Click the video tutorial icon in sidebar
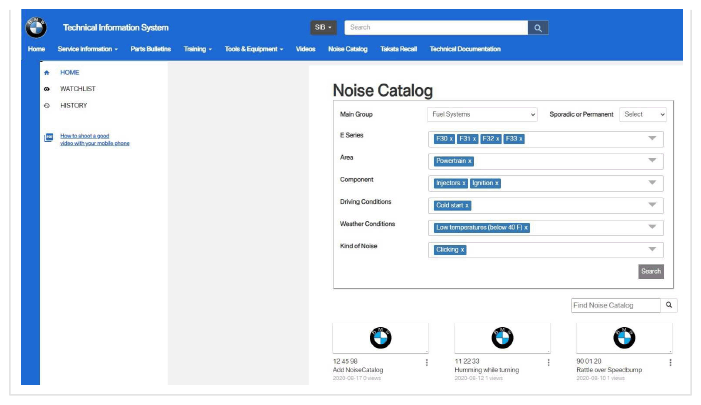 click(x=48, y=138)
